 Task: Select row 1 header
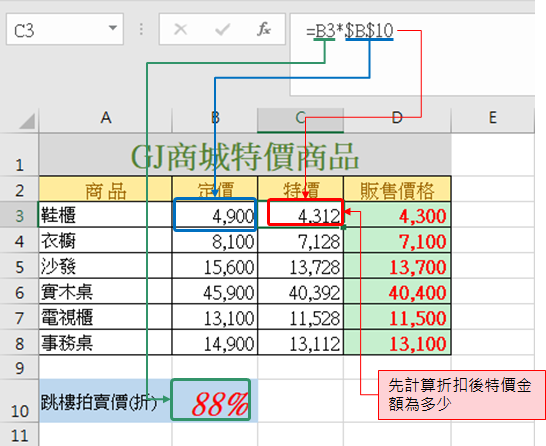[x=19, y=155]
